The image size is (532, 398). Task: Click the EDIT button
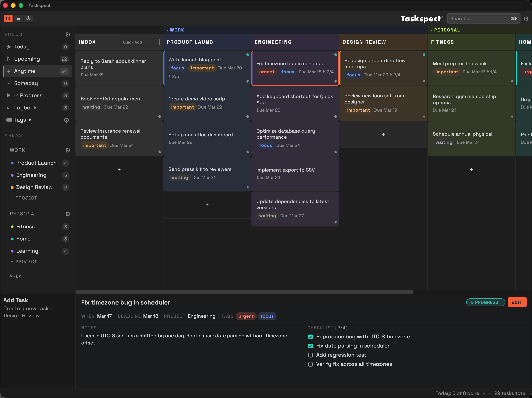(x=517, y=302)
